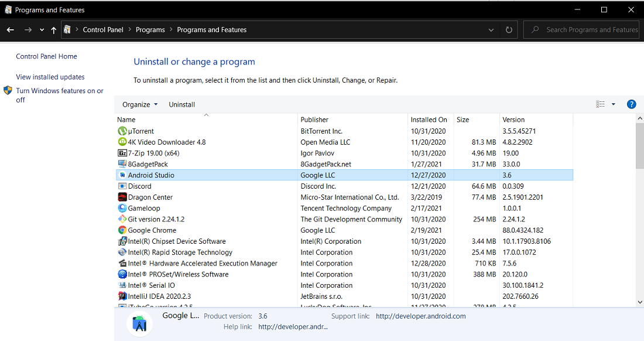Screen dimensions: 644x341
Task: Open the view options dropdown arrow
Action: click(613, 104)
